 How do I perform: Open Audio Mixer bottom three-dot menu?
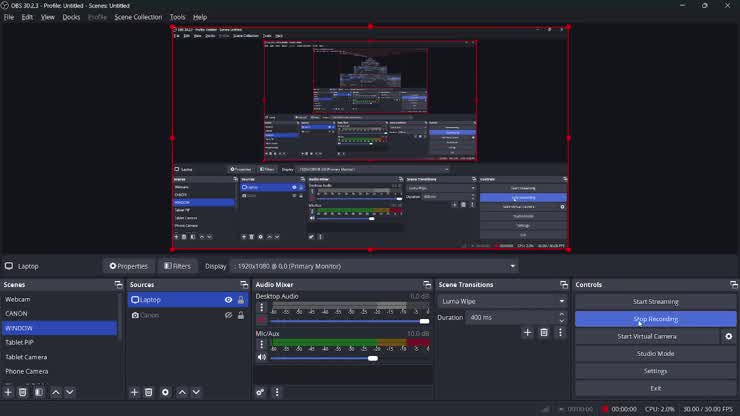click(x=277, y=392)
